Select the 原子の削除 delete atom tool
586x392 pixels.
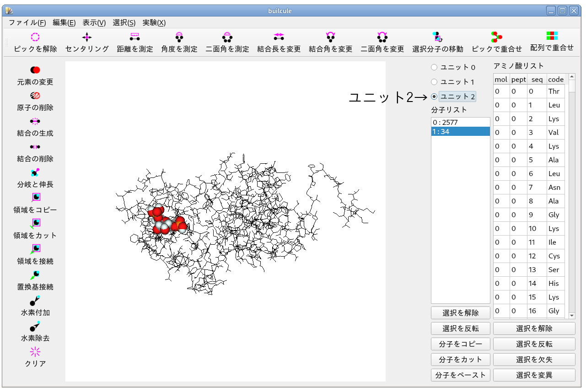pyautogui.click(x=35, y=96)
